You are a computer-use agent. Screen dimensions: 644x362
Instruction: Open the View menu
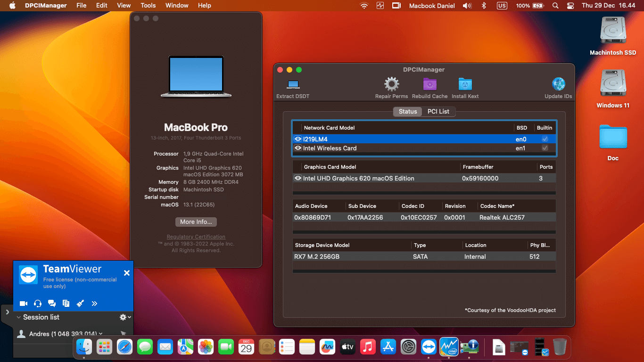(124, 6)
